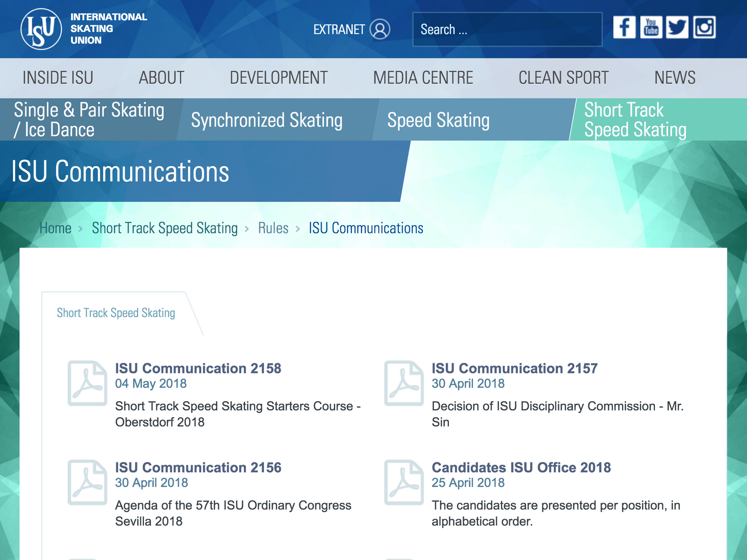
Task: Click the EXTRANET link
Action: [339, 29]
